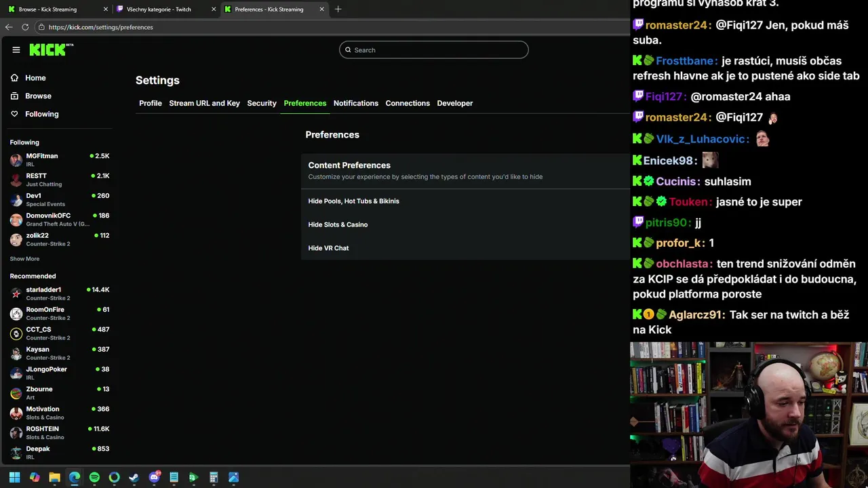
Task: Click the streamer webcam feed
Action: [x=749, y=415]
